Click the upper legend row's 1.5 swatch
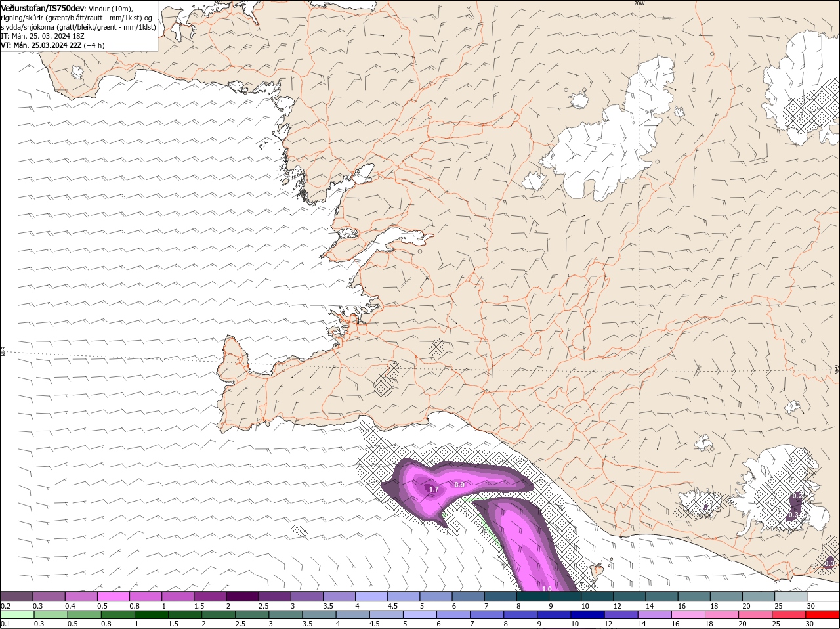 pyautogui.click(x=209, y=596)
